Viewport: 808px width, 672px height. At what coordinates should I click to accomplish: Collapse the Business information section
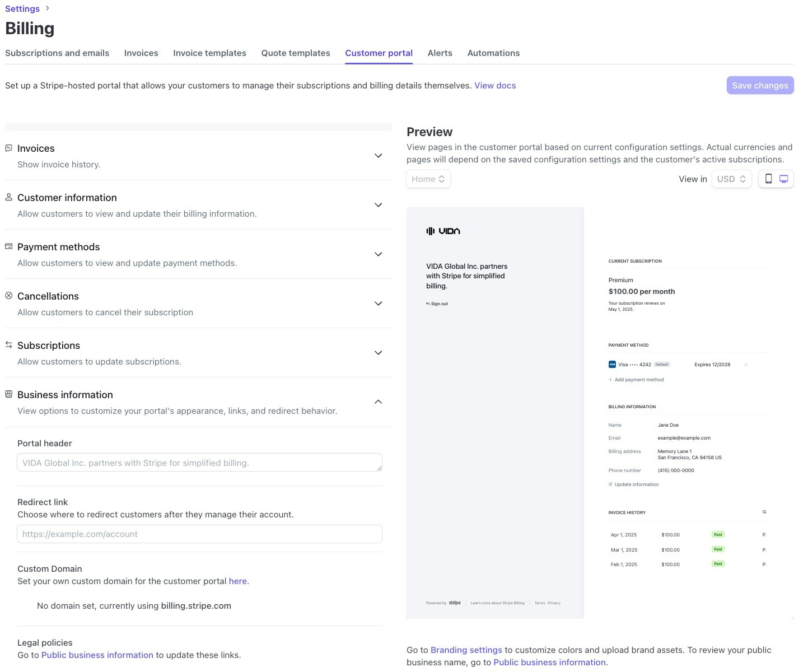(378, 402)
